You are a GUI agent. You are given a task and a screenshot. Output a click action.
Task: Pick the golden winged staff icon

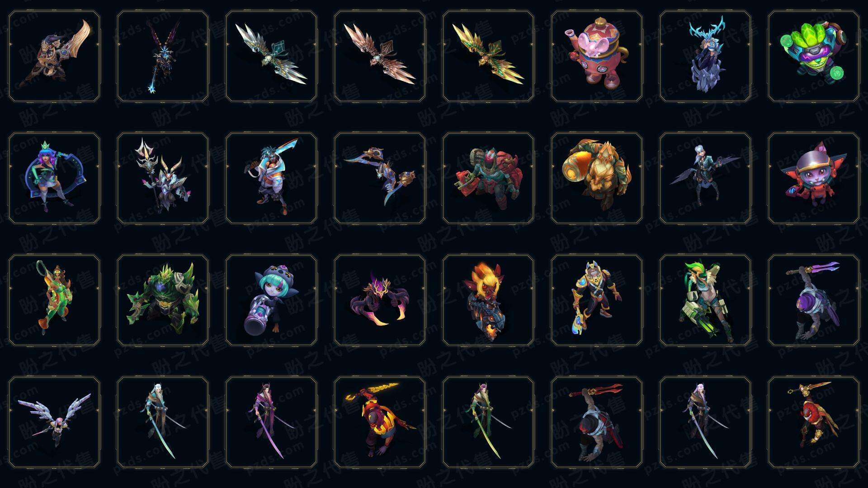488,56
